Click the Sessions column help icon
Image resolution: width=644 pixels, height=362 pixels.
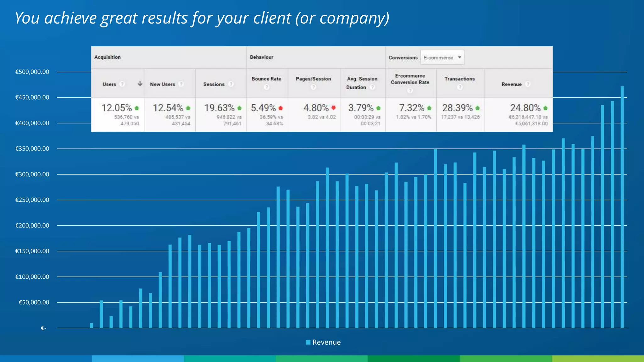231,84
